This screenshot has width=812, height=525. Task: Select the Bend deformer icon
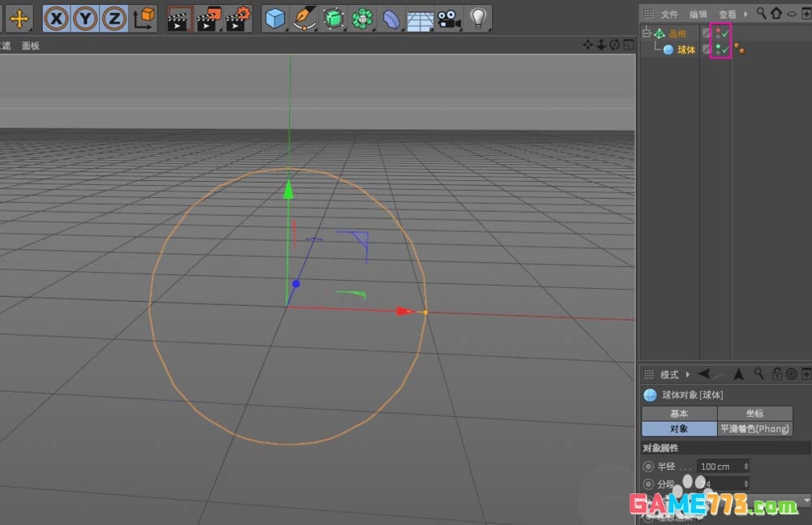[391, 17]
